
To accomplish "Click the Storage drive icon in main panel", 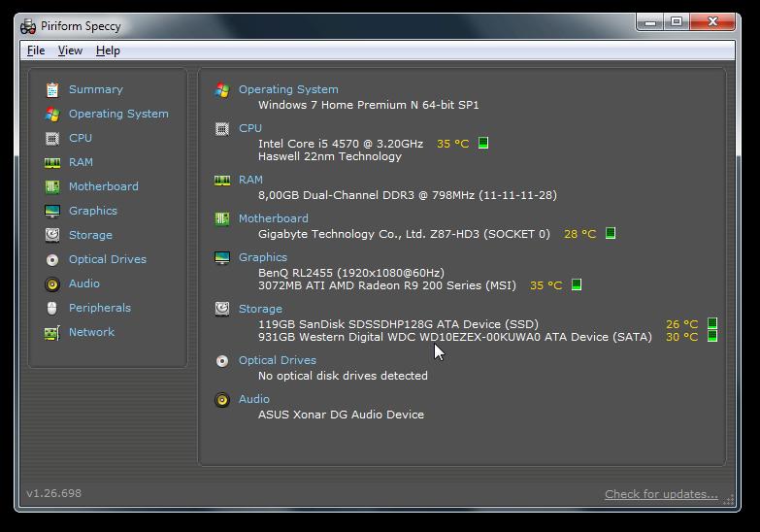I will click(222, 309).
